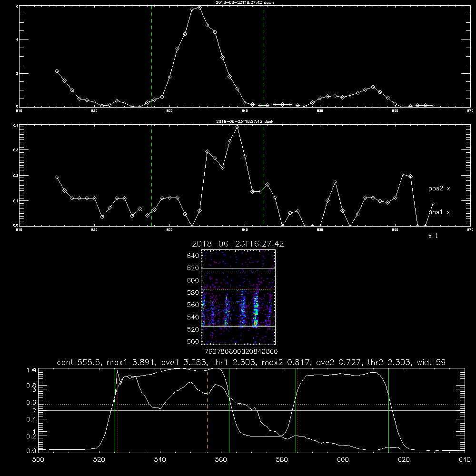476x476 pixels.
Task: Click x-axis label 640 of bottom plot
Action: coord(465,460)
